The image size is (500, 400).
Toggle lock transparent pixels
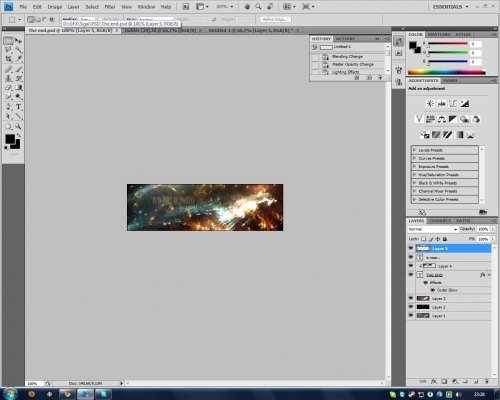[423, 239]
